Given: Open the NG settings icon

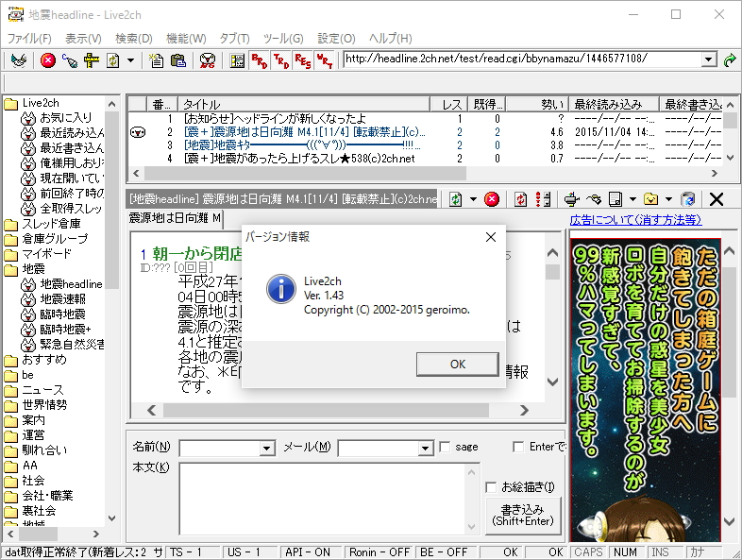Looking at the screenshot, I should [x=208, y=60].
